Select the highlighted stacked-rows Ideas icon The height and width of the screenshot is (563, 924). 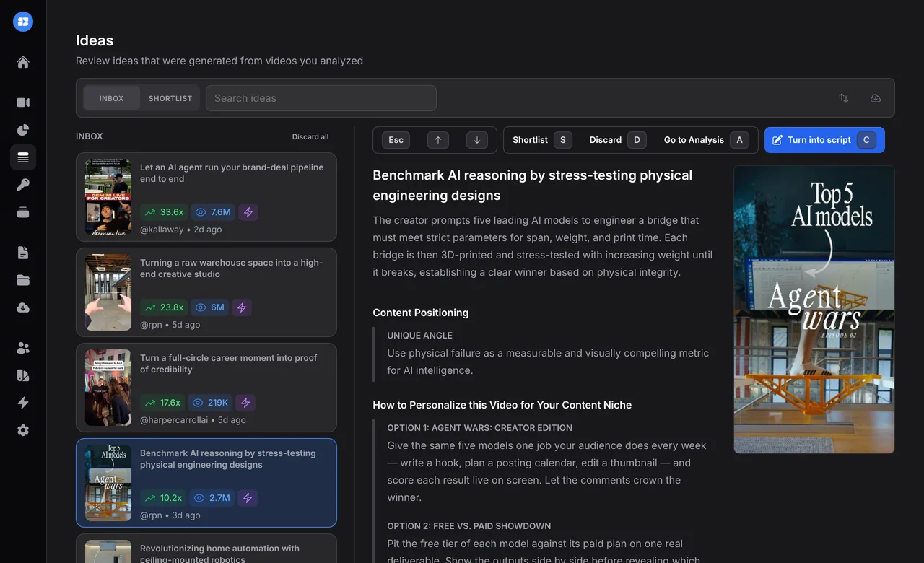click(23, 157)
